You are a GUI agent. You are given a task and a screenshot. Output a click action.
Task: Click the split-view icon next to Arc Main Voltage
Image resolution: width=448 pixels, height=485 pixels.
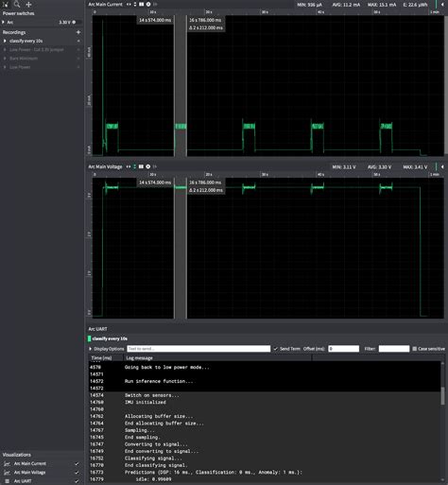click(141, 166)
